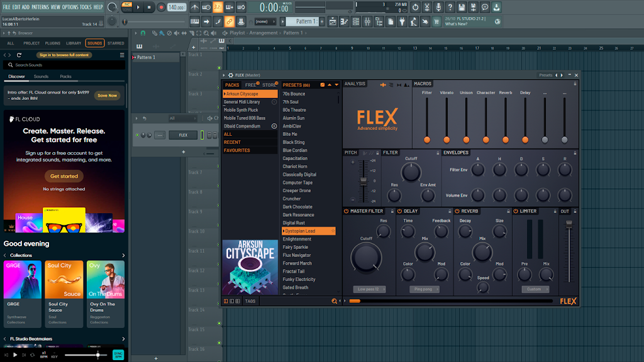Select the playlist pencil draw tool
The width and height of the screenshot is (644, 362).
(x=155, y=33)
